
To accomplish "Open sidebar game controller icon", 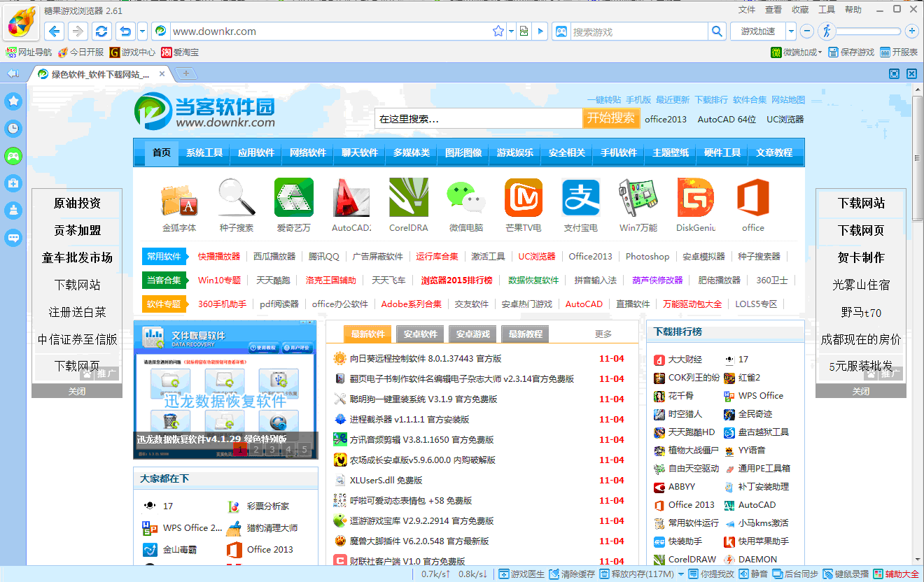I will pos(13,156).
